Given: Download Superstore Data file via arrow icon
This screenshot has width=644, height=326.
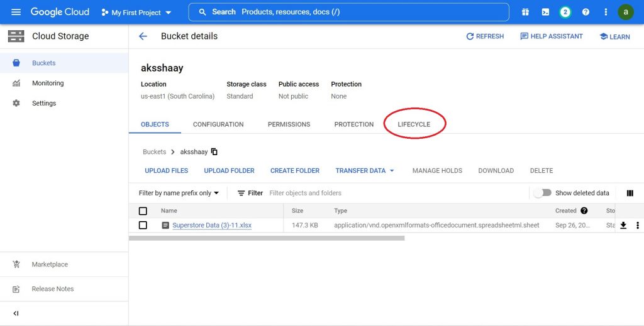Looking at the screenshot, I should point(623,225).
